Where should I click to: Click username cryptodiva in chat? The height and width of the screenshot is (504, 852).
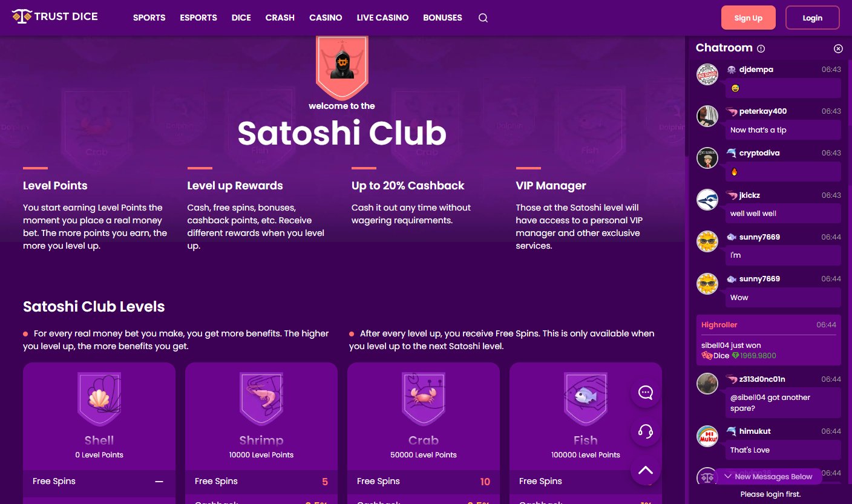(x=759, y=153)
